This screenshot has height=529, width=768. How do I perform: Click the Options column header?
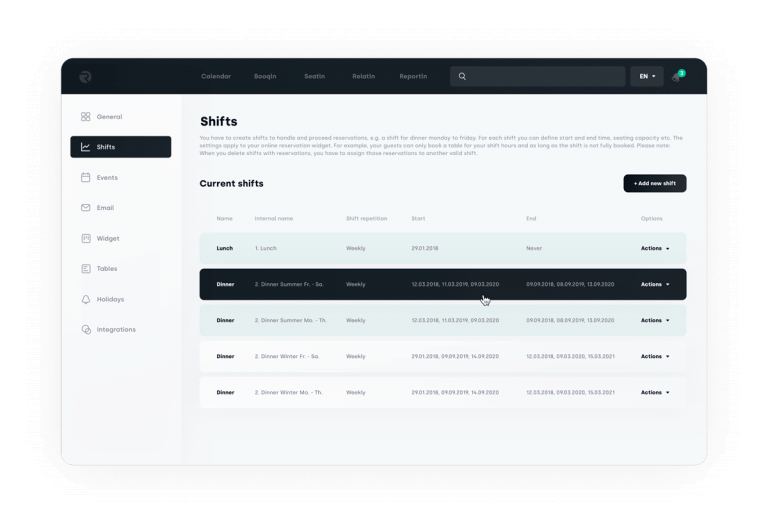point(651,218)
